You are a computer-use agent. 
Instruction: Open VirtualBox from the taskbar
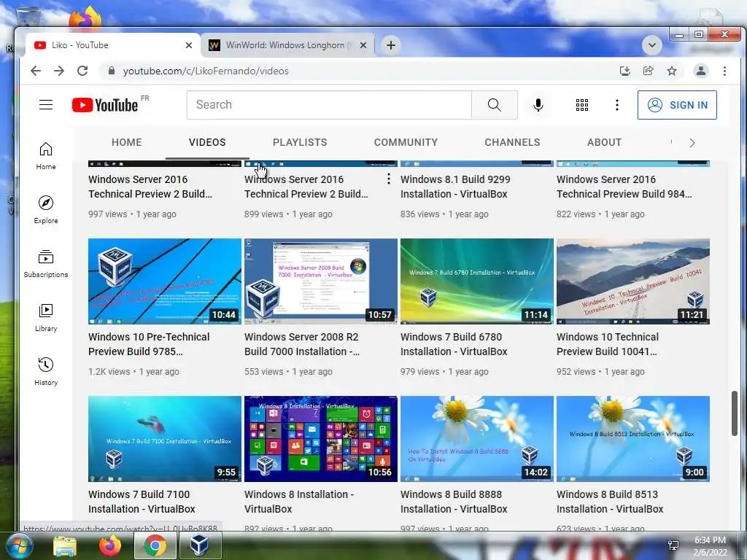(199, 545)
